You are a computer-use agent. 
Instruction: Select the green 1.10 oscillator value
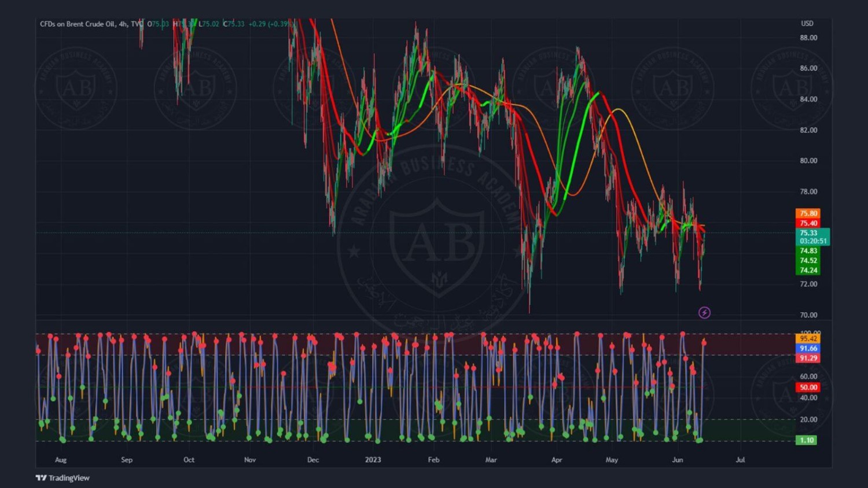807,441
